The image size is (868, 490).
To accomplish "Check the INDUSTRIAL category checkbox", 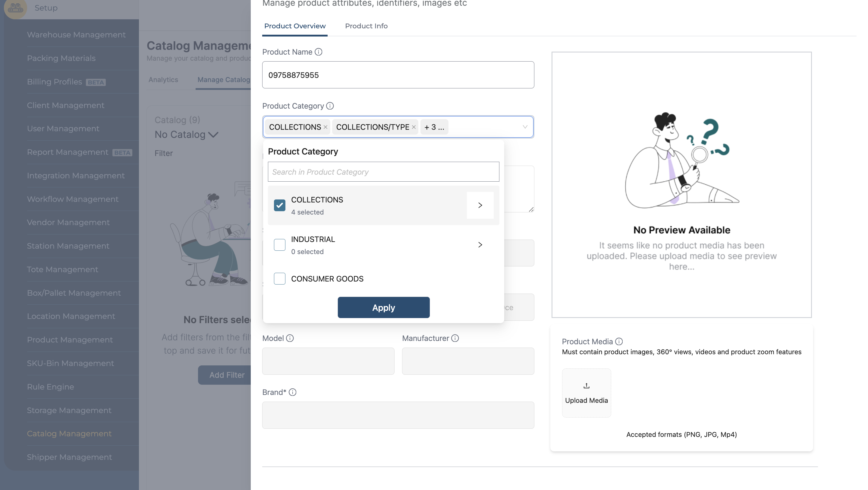I will point(279,245).
